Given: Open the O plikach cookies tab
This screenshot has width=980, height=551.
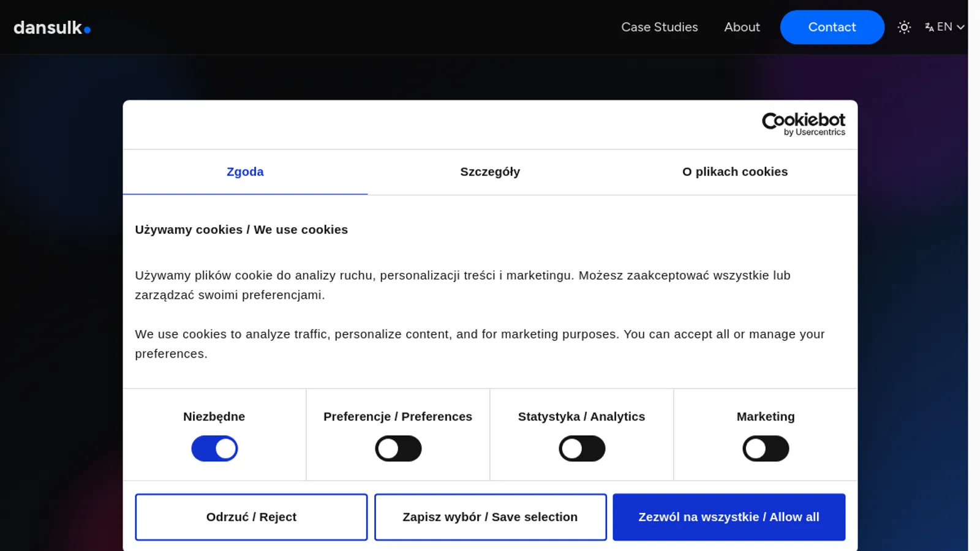Looking at the screenshot, I should pos(735,172).
